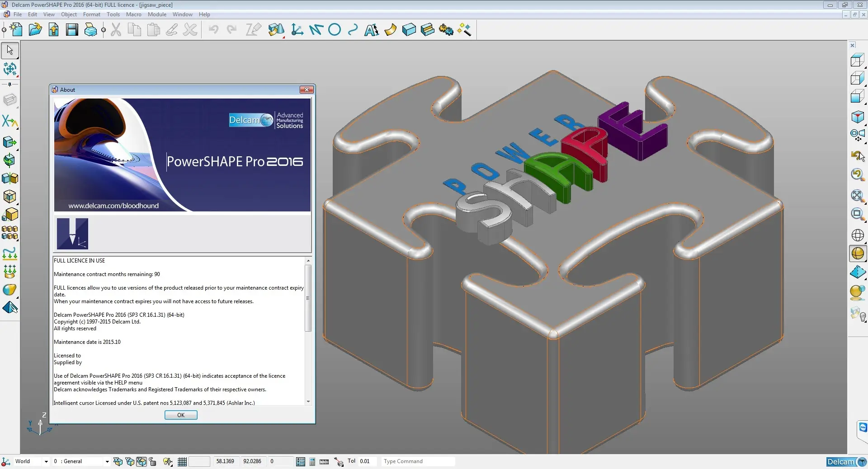Open the Feature stepped solid icon
The height and width of the screenshot is (469, 868).
(x=427, y=30)
